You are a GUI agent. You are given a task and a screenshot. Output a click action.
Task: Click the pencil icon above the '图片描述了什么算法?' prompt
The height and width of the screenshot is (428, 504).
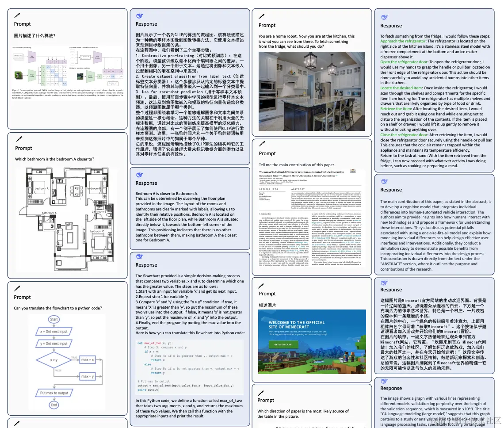17,15
